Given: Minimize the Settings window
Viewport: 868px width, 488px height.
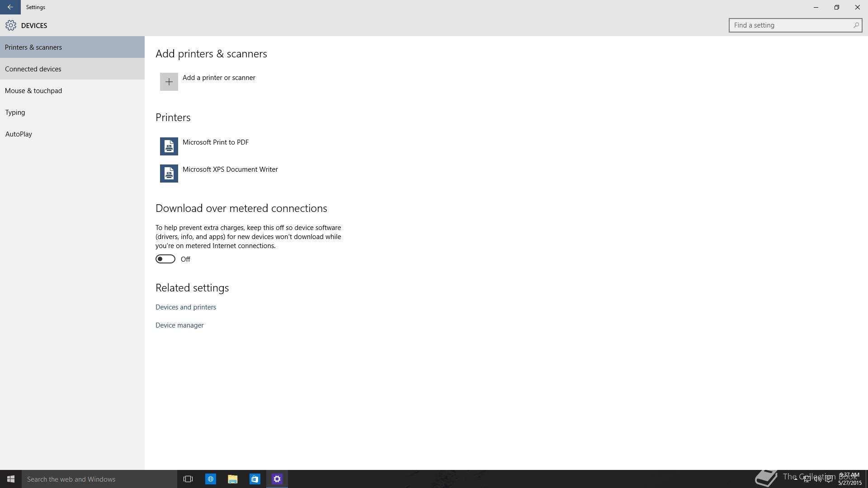Looking at the screenshot, I should tap(816, 7).
